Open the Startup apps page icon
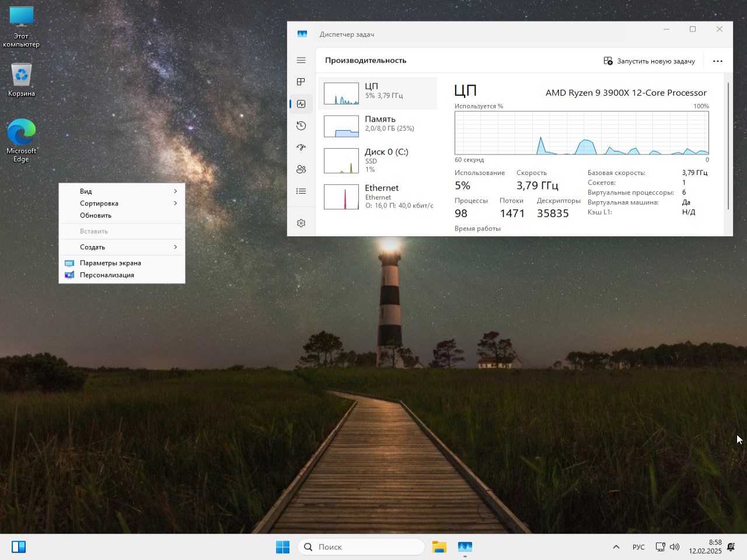The image size is (747, 560). [x=301, y=148]
